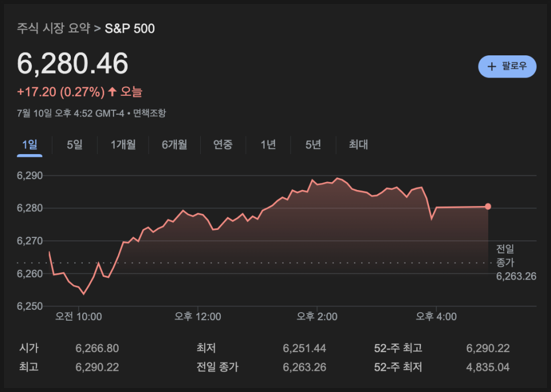Click the 최저 value 6,251.44
551x392 pixels.
point(305,349)
